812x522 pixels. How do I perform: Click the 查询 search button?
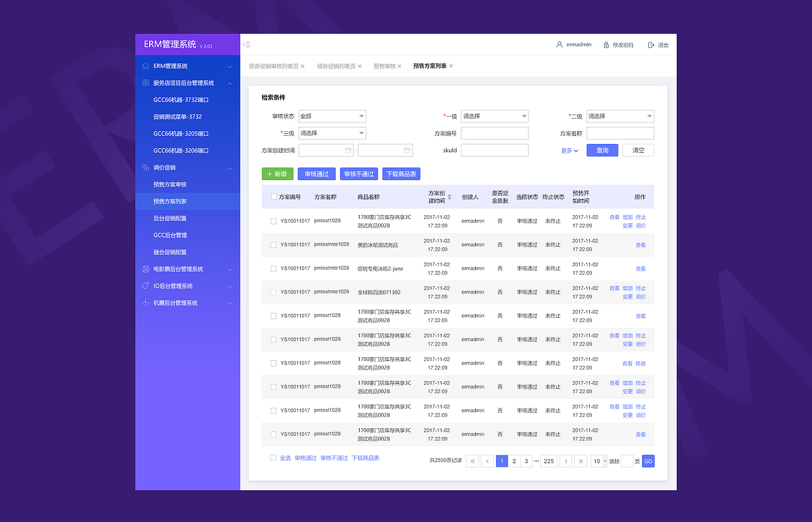[x=602, y=150]
